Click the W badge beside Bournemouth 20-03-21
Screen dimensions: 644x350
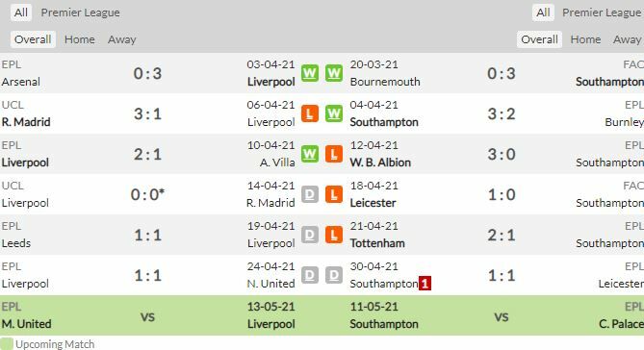(x=334, y=73)
